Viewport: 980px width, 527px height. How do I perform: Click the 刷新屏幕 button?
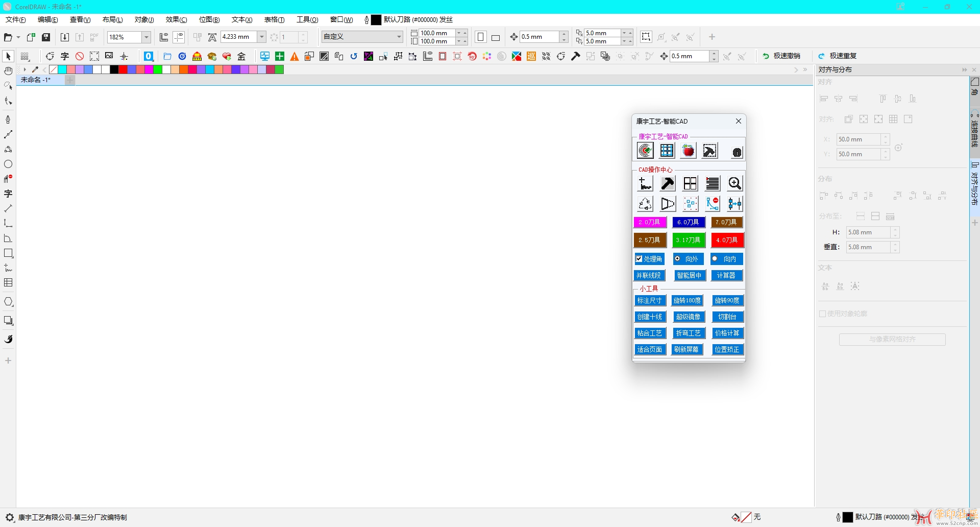pos(687,349)
